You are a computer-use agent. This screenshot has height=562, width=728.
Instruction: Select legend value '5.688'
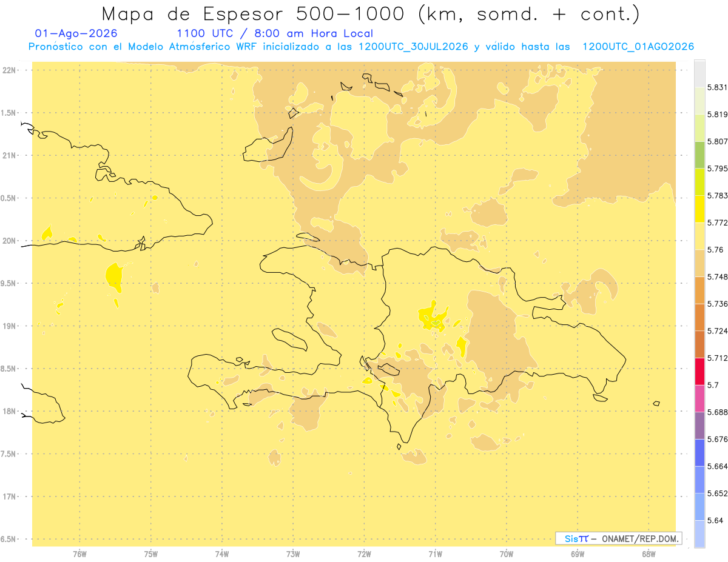pyautogui.click(x=717, y=412)
